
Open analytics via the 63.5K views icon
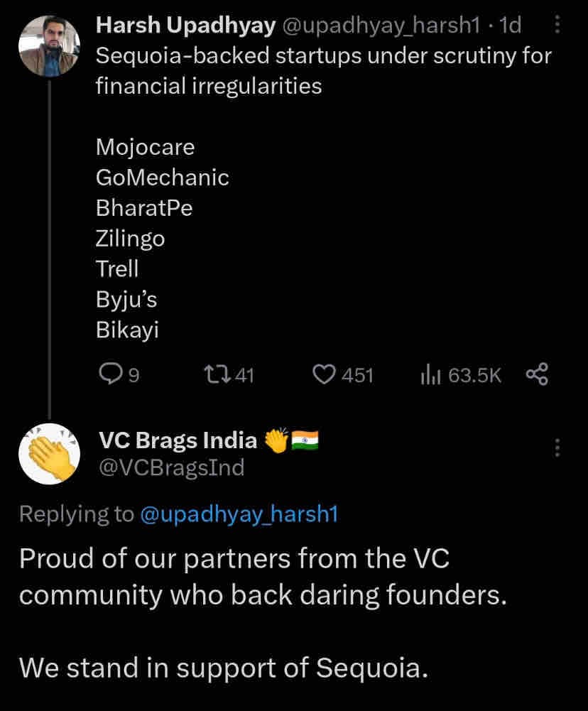click(x=432, y=374)
